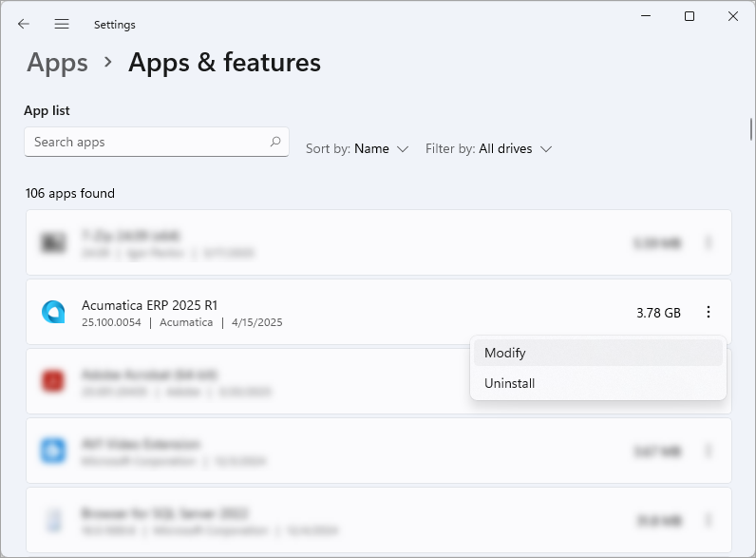Screen dimensions: 756x558
Task: Maximize the Settings window
Action: point(690,16)
